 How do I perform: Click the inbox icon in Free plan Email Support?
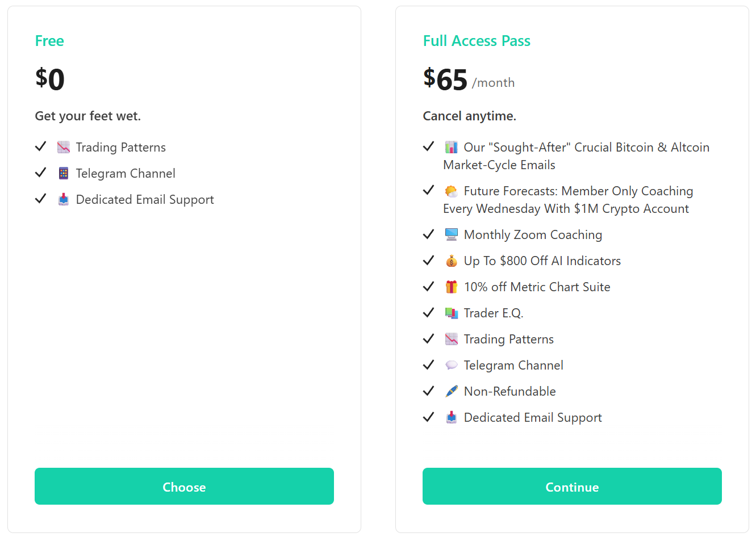64,200
